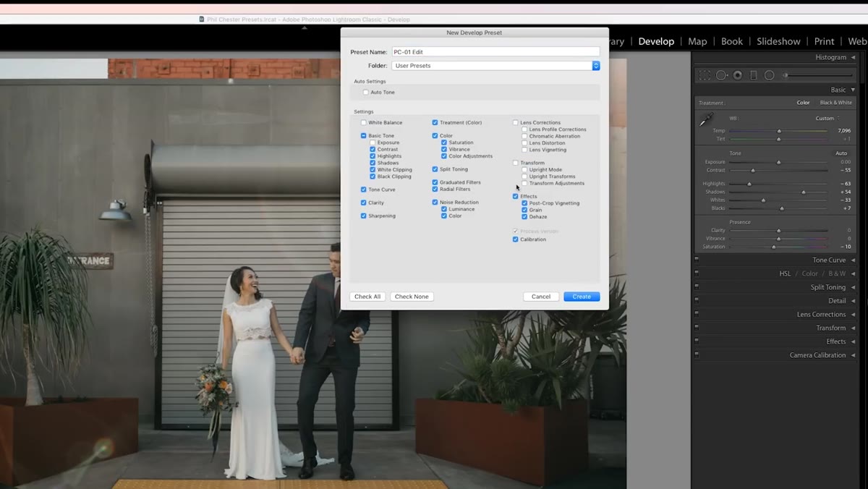This screenshot has height=489, width=868.
Task: Toggle the Effects panel on/off switch
Action: 697,341
